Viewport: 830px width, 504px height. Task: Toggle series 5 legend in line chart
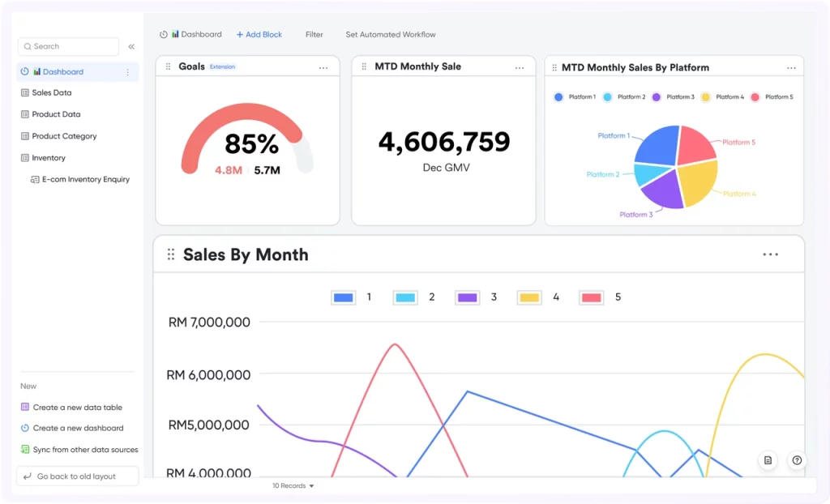pos(600,297)
